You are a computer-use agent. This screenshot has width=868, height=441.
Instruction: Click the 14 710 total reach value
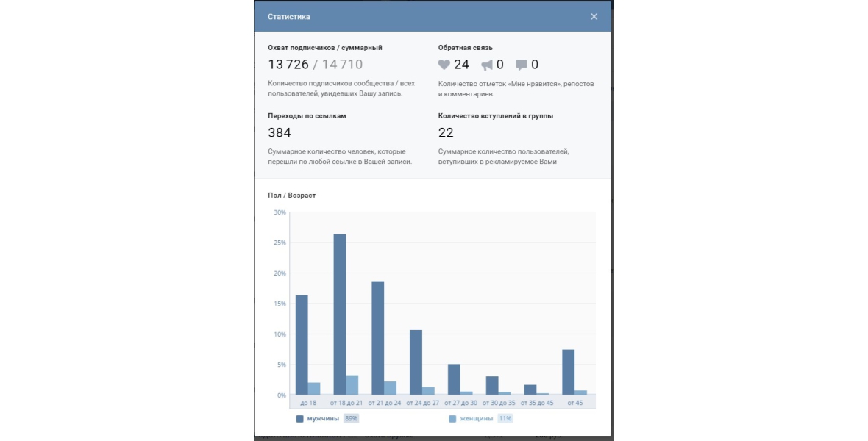click(x=342, y=65)
